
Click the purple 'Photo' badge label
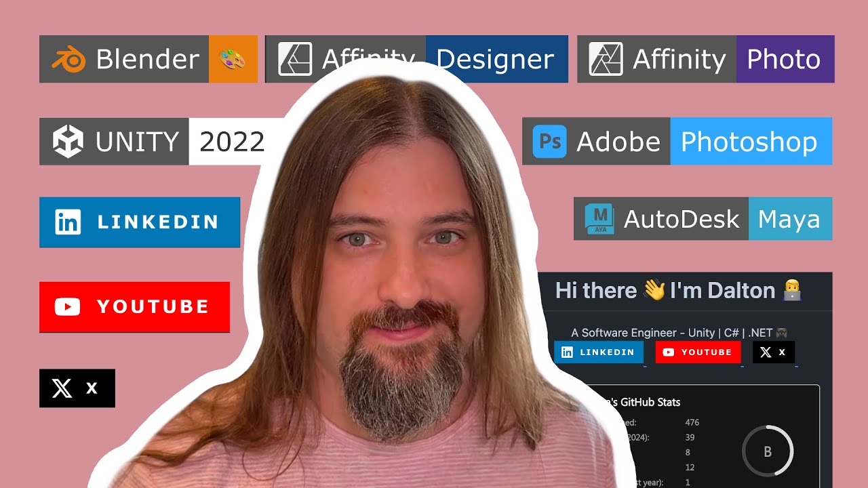pos(785,59)
